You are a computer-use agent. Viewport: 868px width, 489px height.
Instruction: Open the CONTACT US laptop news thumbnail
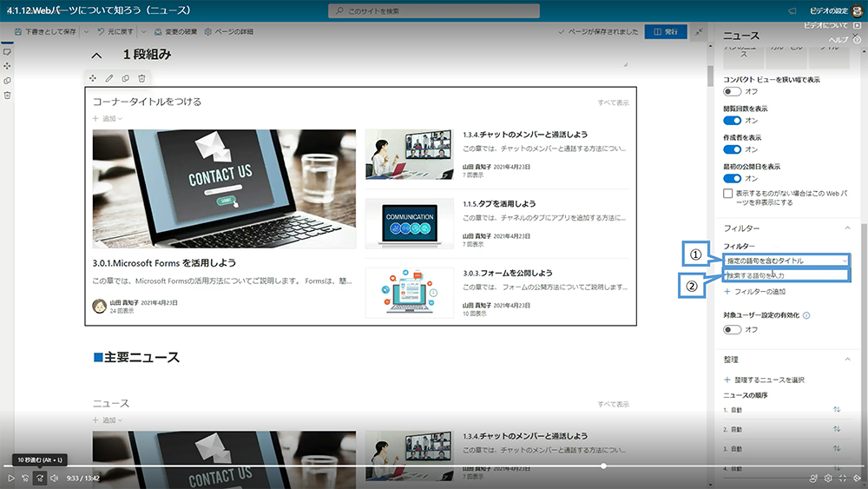(224, 188)
